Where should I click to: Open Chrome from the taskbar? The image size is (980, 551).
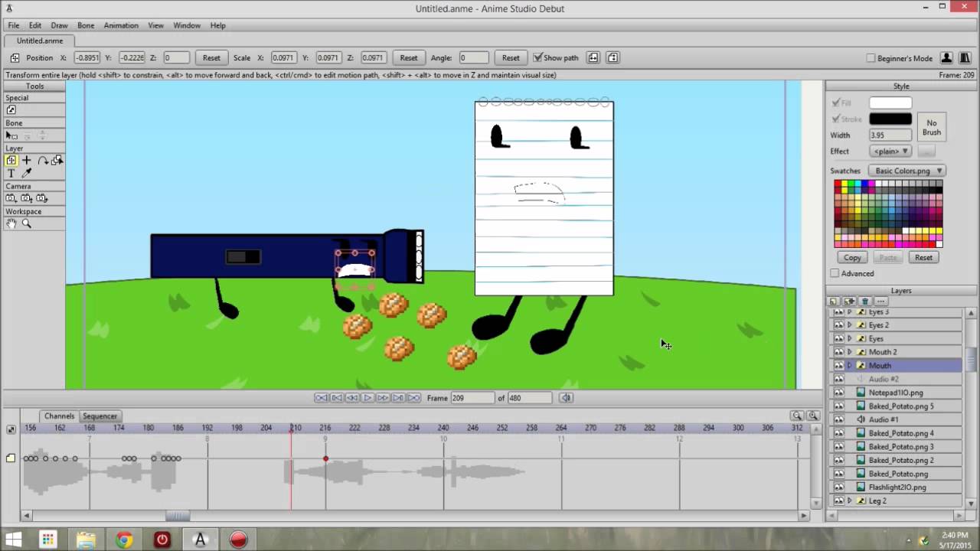point(124,540)
